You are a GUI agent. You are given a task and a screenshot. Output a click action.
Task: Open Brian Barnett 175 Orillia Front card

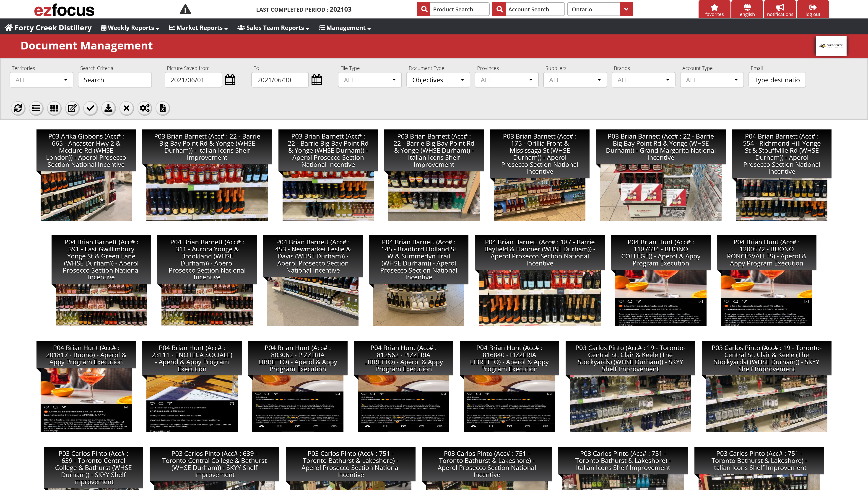(539, 175)
